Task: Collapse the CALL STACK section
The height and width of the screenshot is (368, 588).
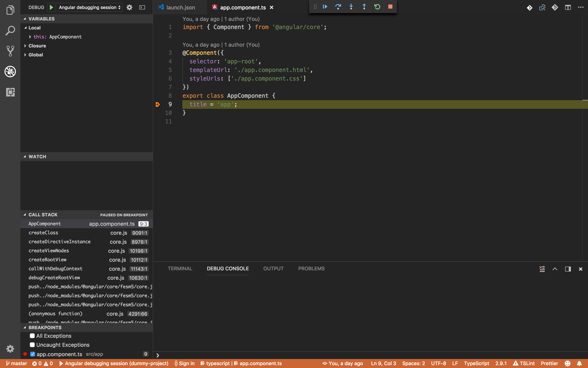Action: (x=25, y=215)
